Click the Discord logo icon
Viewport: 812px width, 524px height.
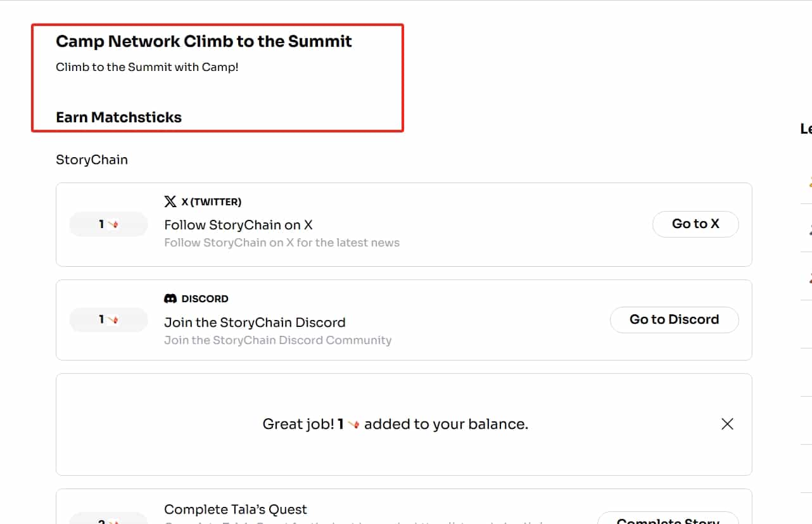coord(170,298)
